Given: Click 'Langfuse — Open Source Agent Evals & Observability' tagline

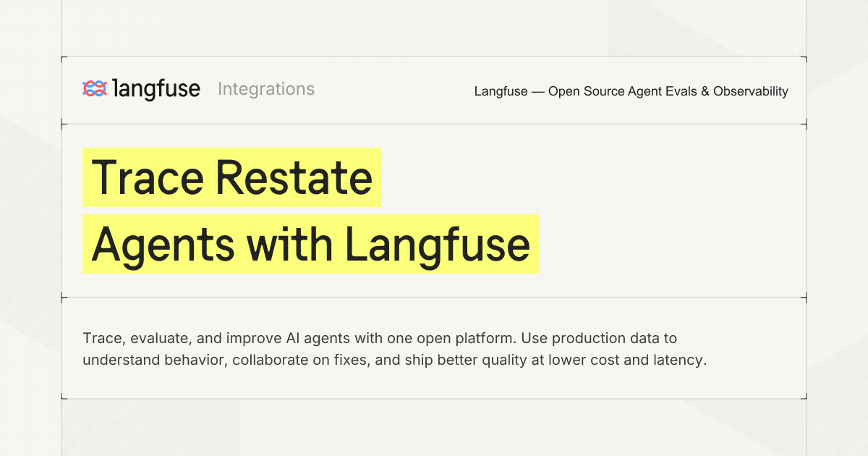Looking at the screenshot, I should (631, 91).
